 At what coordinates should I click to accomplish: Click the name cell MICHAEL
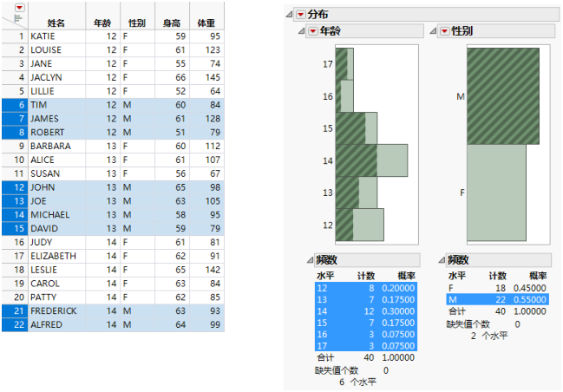(x=56, y=215)
